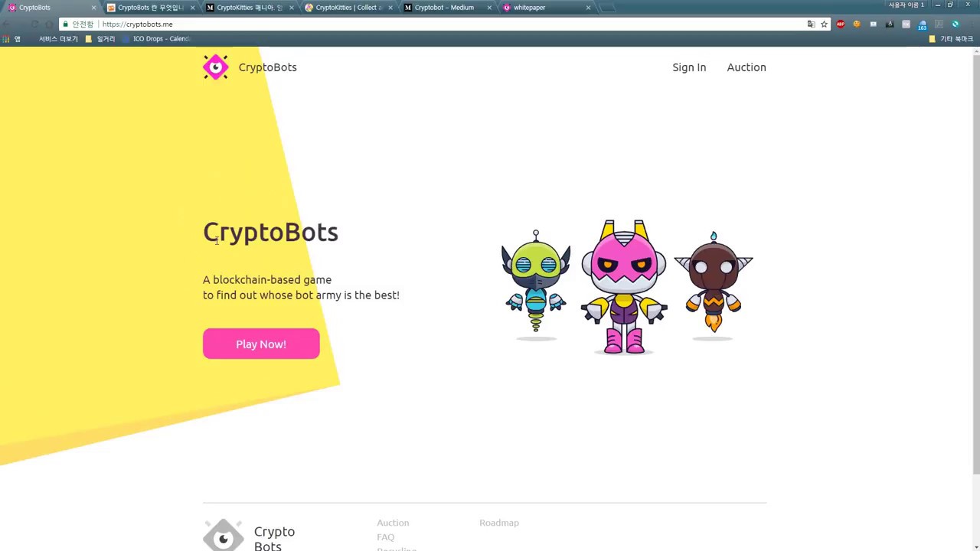Open the footer FAQ link

coord(385,537)
